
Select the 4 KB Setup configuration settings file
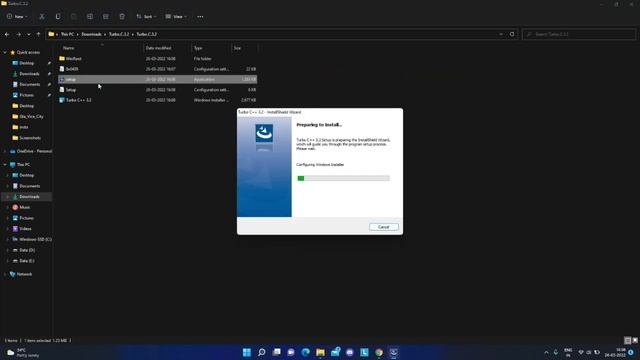[157, 90]
